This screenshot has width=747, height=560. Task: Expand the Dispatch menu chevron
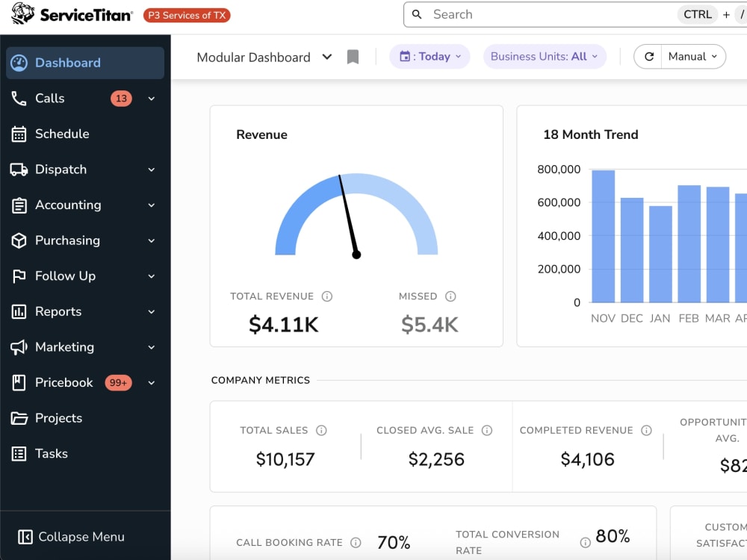coord(152,169)
